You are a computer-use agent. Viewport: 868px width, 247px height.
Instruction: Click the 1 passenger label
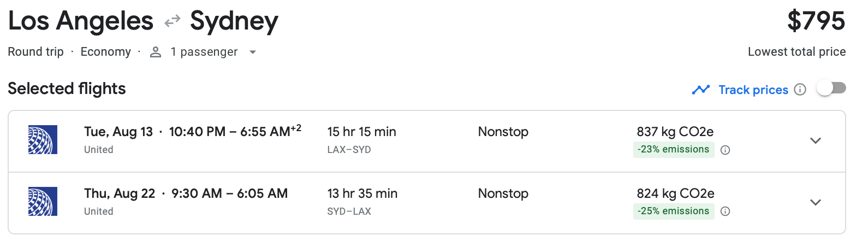(204, 52)
